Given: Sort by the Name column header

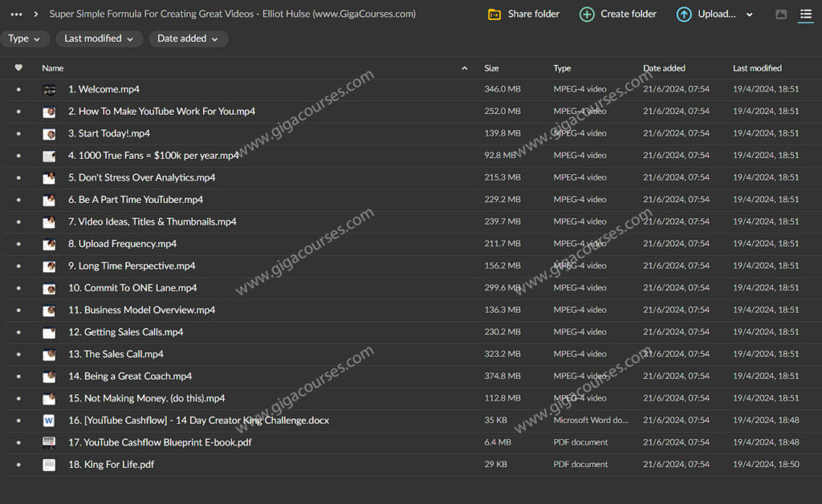Looking at the screenshot, I should (x=53, y=68).
